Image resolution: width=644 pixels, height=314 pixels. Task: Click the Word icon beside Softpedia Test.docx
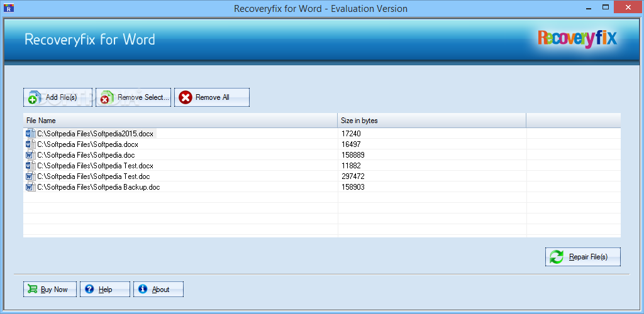point(31,166)
